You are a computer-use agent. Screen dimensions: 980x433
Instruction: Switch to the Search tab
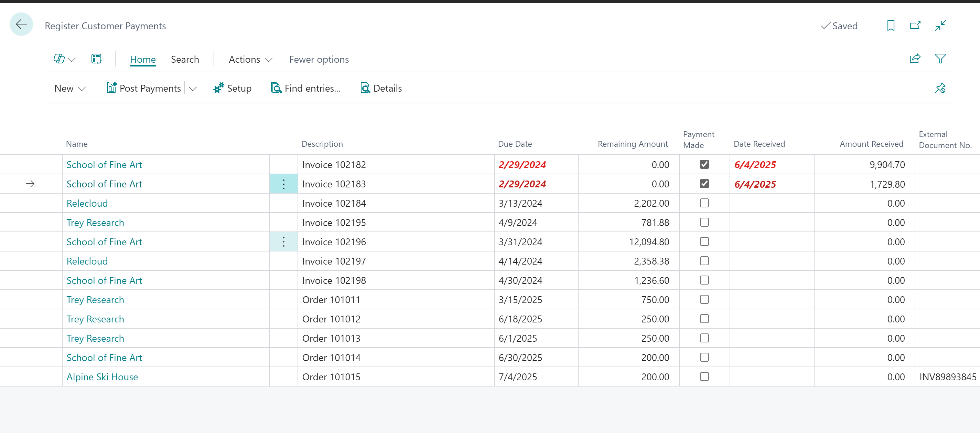click(x=185, y=59)
